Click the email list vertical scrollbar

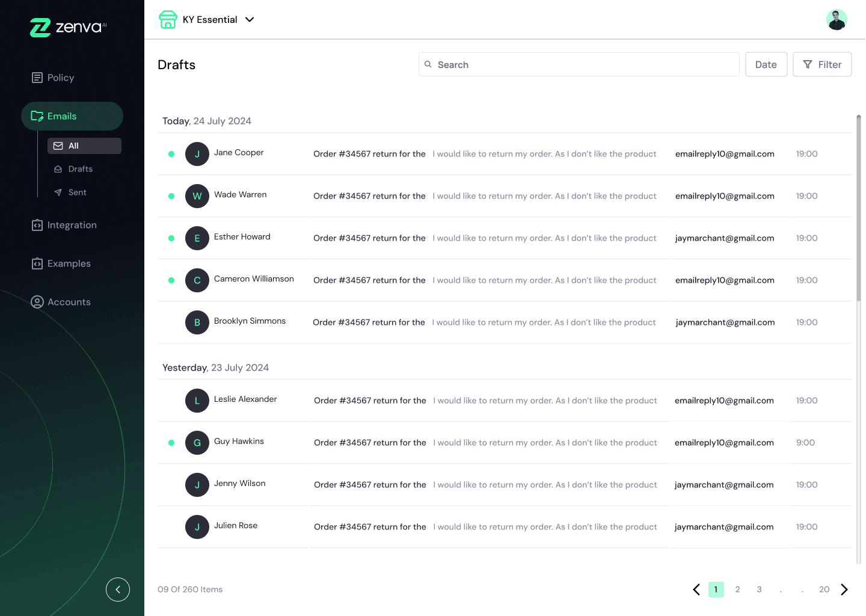(x=859, y=208)
